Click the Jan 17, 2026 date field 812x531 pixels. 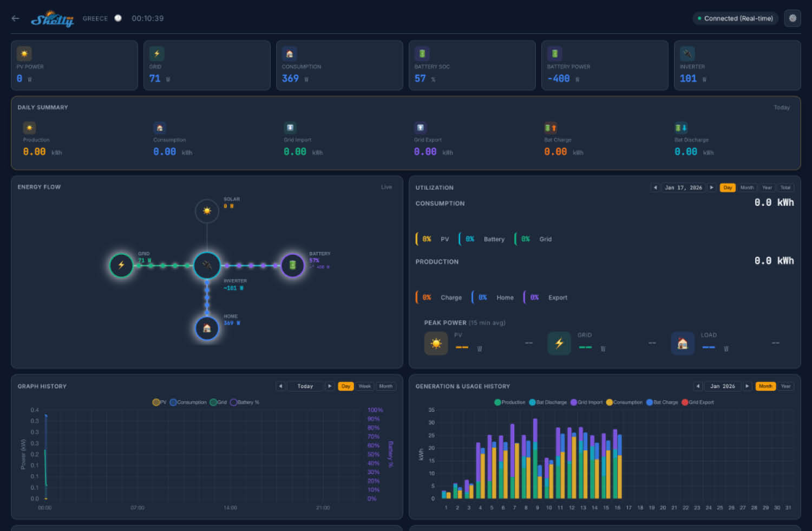tap(683, 187)
